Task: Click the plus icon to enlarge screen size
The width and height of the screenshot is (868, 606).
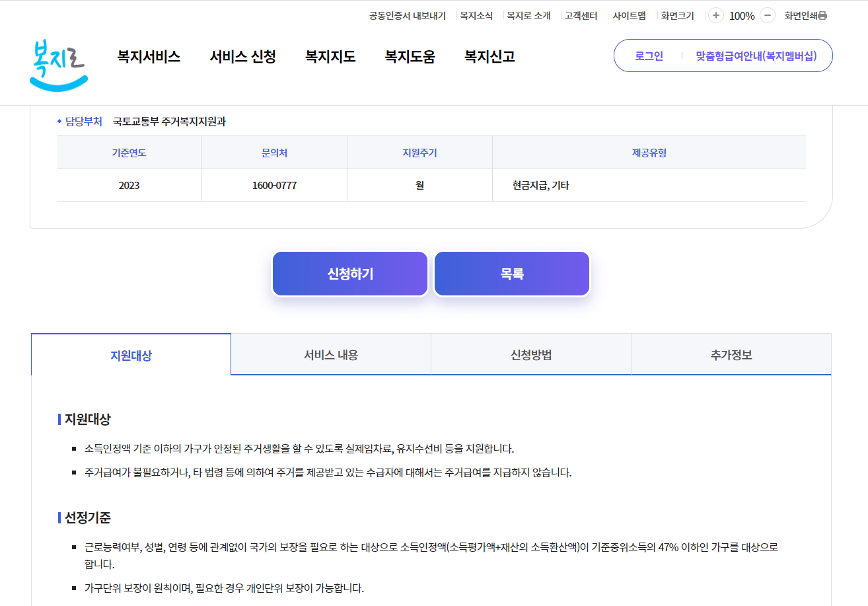Action: coord(715,15)
